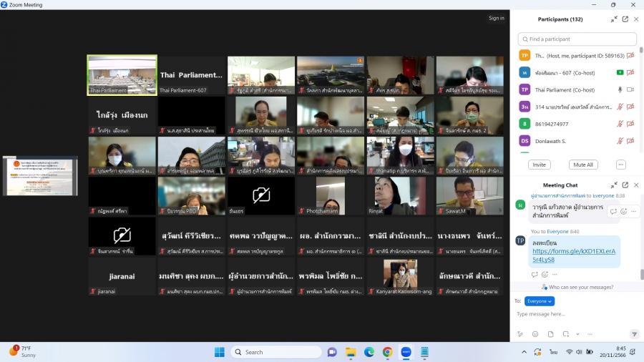
Task: Click the Mute All button
Action: 583,165
